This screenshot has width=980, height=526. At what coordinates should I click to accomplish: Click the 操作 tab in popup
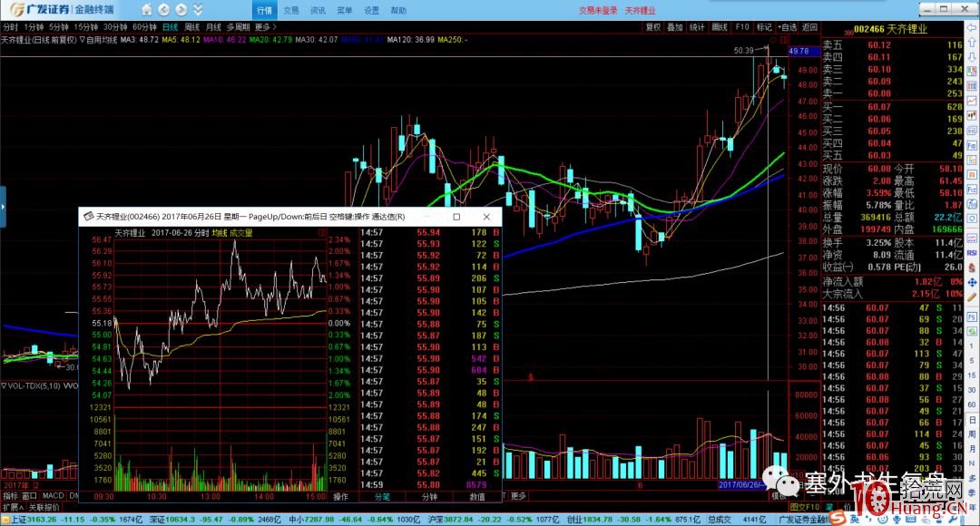tap(341, 497)
